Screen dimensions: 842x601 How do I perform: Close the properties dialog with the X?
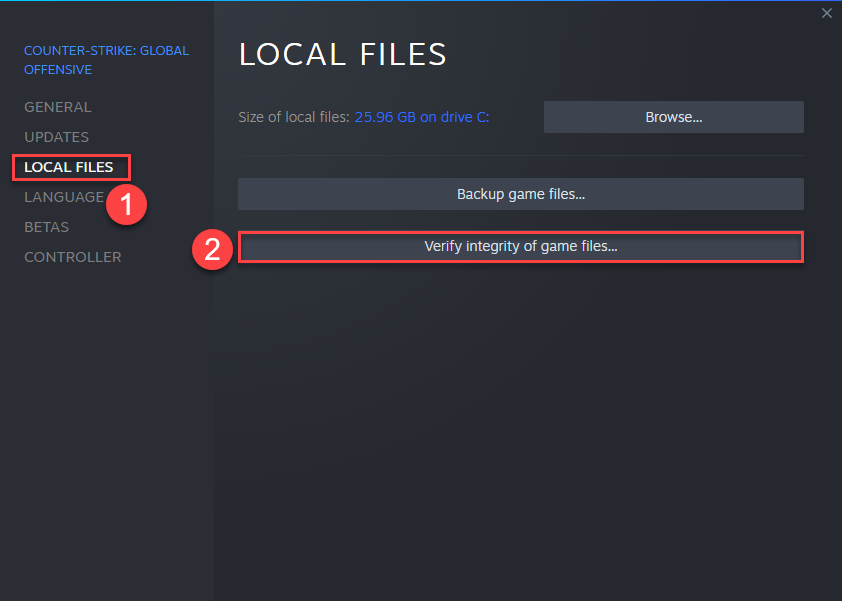(827, 13)
